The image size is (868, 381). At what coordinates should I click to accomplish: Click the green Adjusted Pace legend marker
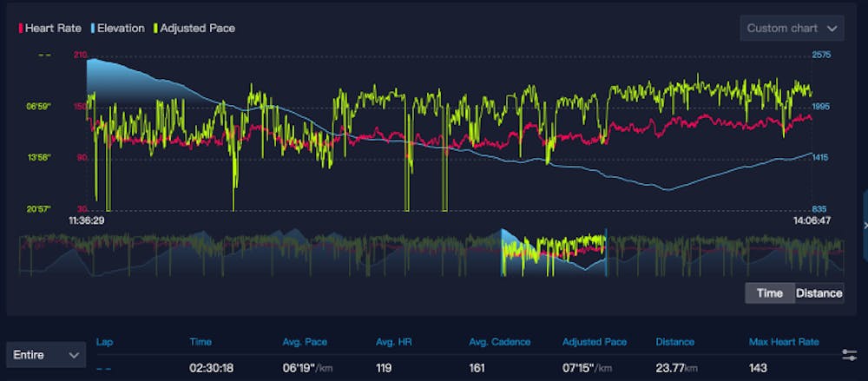pos(155,28)
